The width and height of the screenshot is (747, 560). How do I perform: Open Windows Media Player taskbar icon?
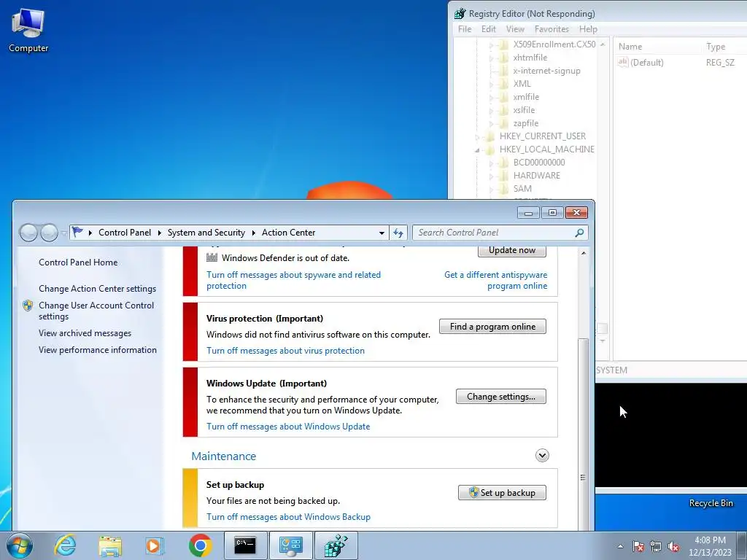(155, 545)
